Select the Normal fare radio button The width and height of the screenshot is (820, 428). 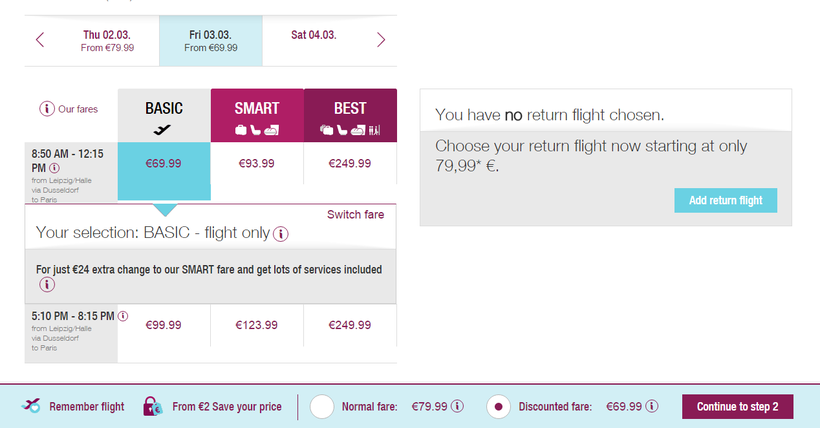coord(323,407)
